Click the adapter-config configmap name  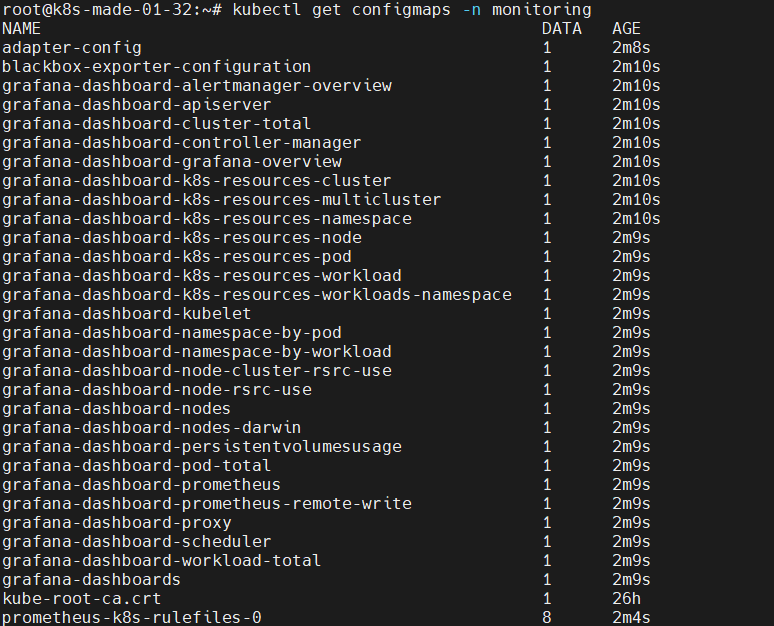pos(72,47)
